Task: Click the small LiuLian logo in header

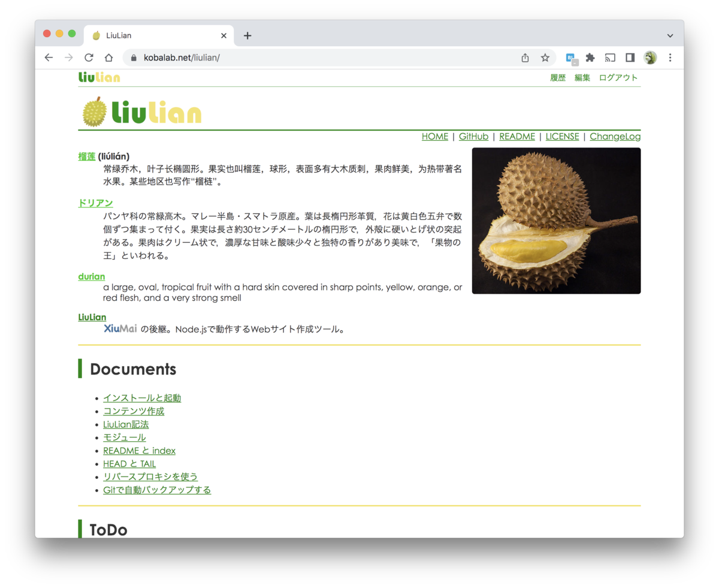Action: pos(99,77)
